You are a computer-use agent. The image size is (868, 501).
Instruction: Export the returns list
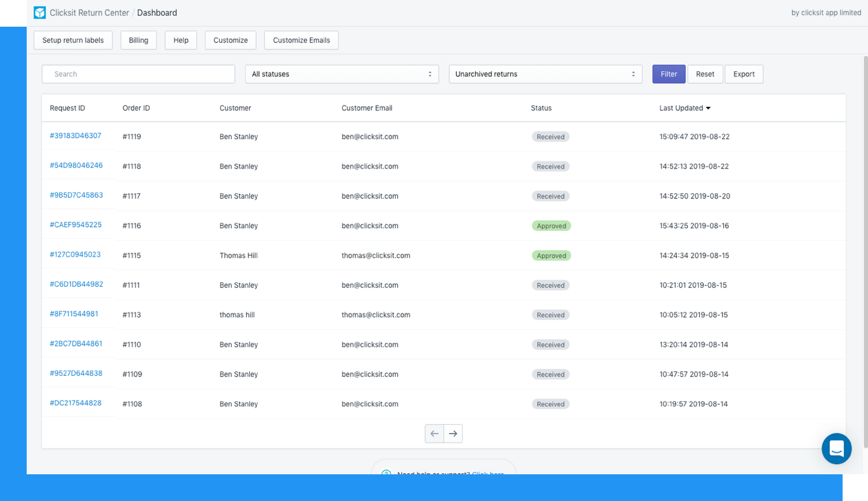(x=743, y=74)
